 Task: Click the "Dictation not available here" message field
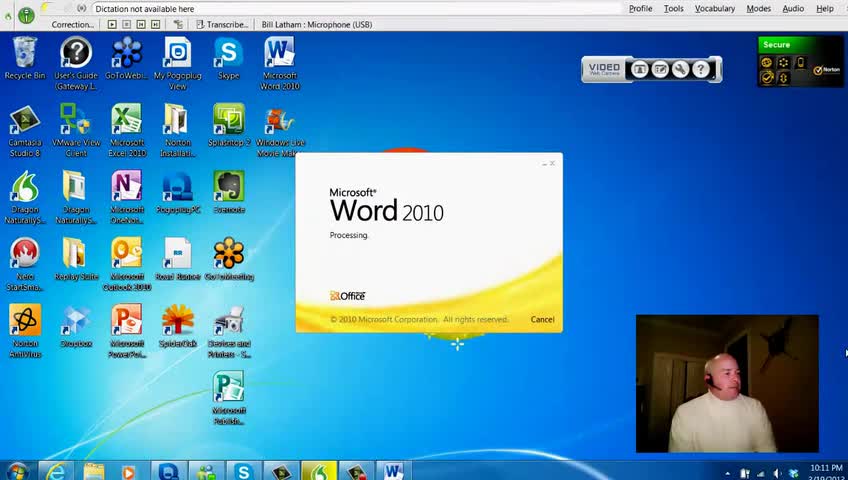(x=357, y=9)
